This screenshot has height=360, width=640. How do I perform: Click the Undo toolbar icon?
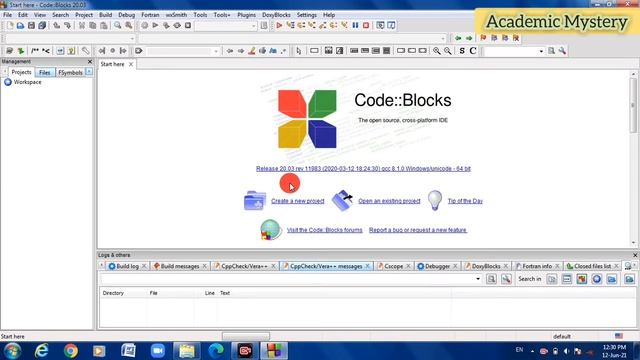57,25
